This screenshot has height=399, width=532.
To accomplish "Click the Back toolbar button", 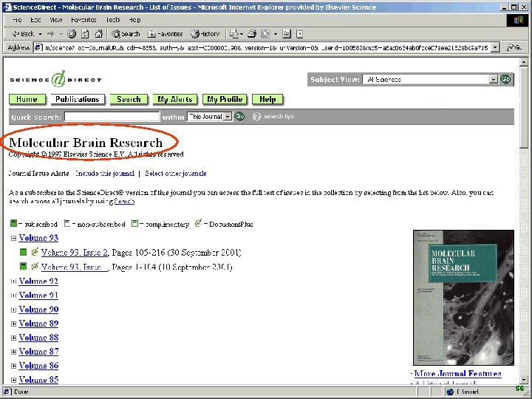I will pyautogui.click(x=23, y=34).
